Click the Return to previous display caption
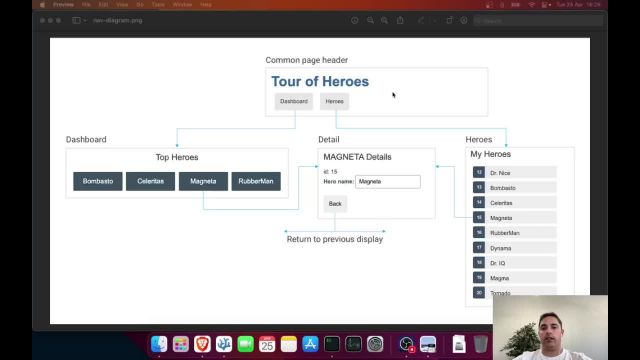 tap(335, 239)
